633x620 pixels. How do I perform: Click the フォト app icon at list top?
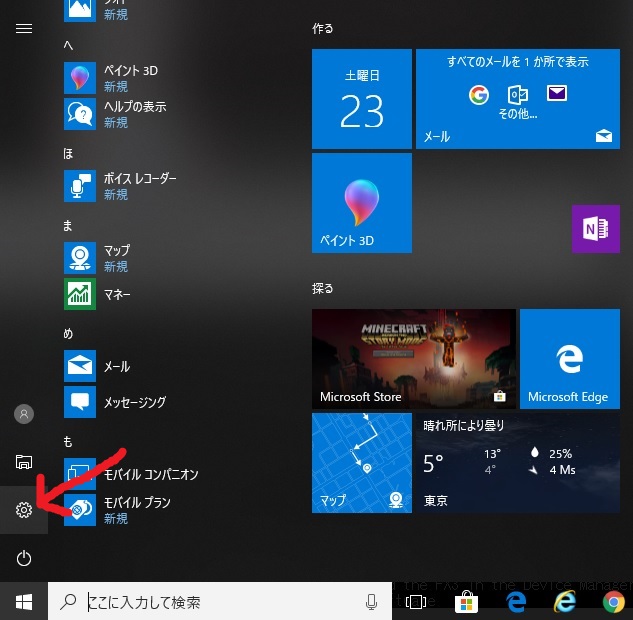[80, 9]
